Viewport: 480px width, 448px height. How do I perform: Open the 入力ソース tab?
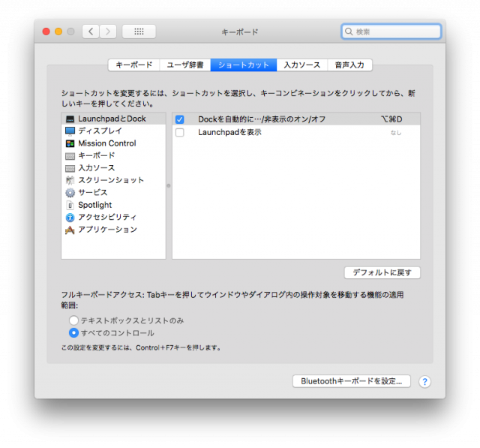coord(302,65)
